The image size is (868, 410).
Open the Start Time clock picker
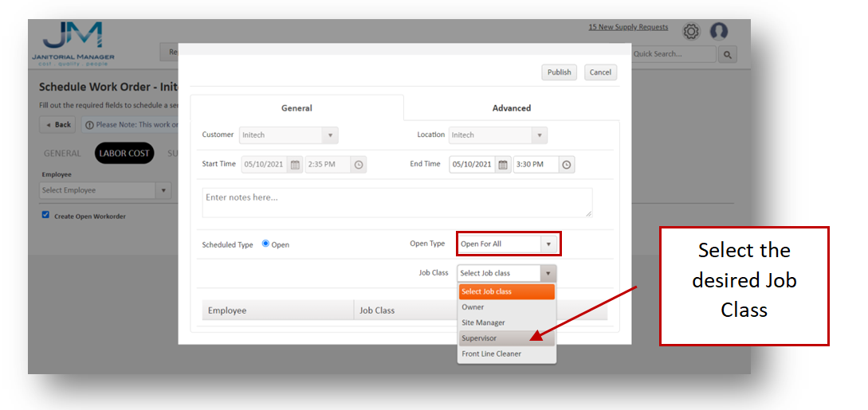click(359, 165)
